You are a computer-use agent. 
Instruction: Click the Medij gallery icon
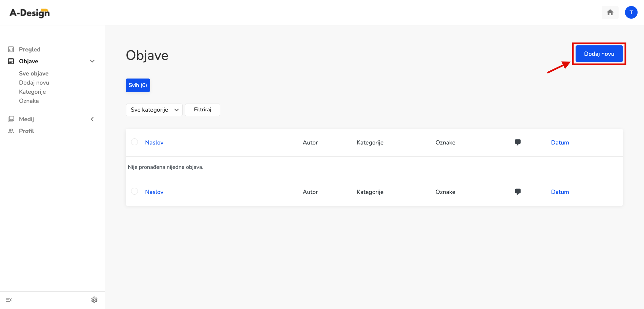tap(11, 119)
